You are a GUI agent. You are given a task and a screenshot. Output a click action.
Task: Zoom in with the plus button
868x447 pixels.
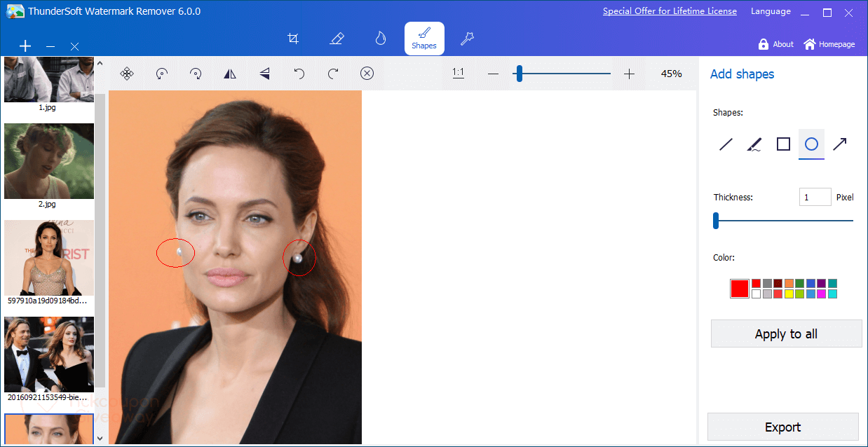tap(629, 74)
